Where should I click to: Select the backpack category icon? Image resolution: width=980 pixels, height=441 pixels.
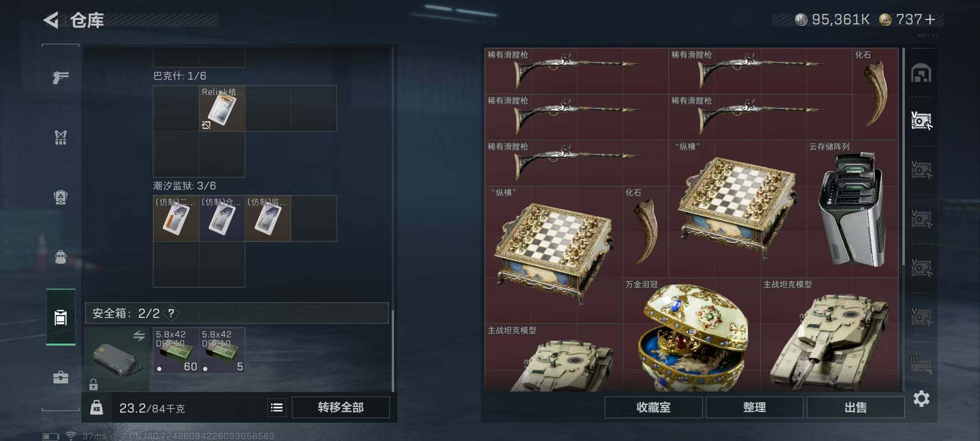(60, 197)
